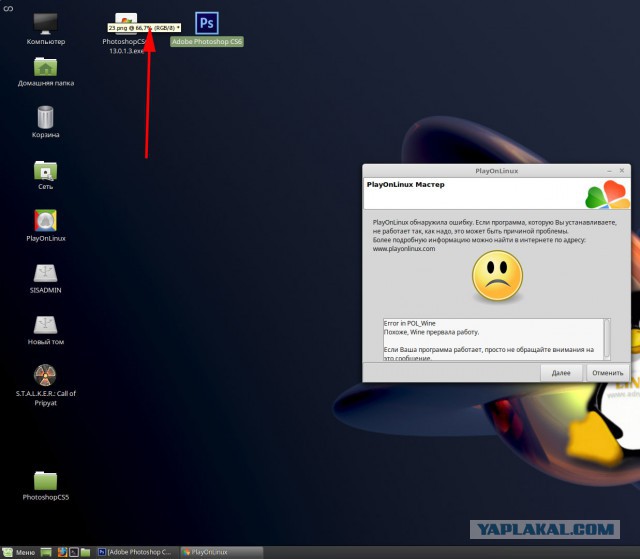Viewport: 640px width, 559px height.
Task: Close the PlayOnLinux dialog window
Action: pos(622,171)
